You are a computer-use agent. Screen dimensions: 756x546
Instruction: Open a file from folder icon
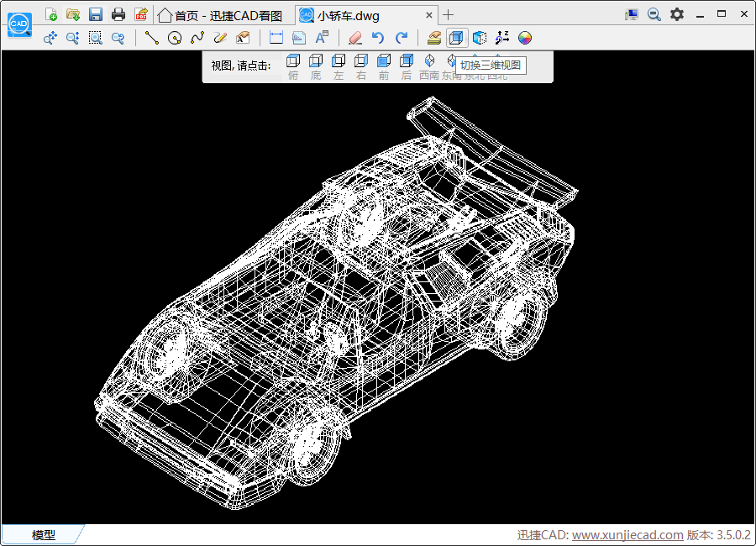coord(73,14)
